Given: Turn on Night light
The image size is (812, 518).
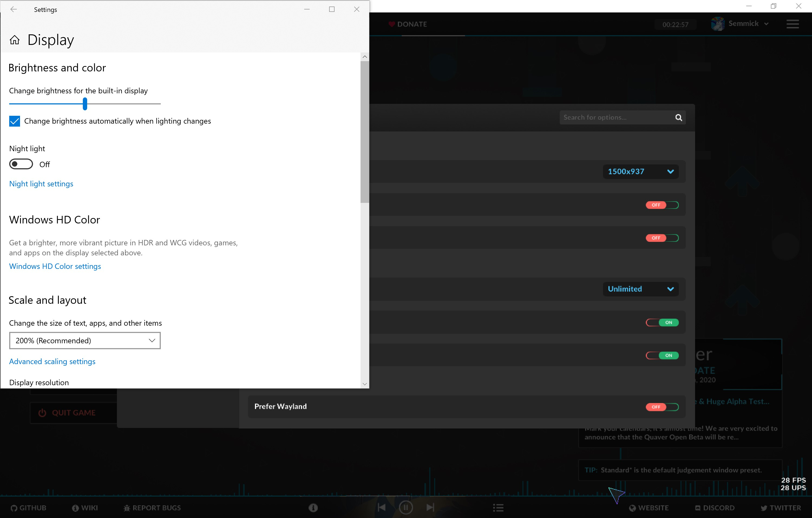Looking at the screenshot, I should [21, 164].
